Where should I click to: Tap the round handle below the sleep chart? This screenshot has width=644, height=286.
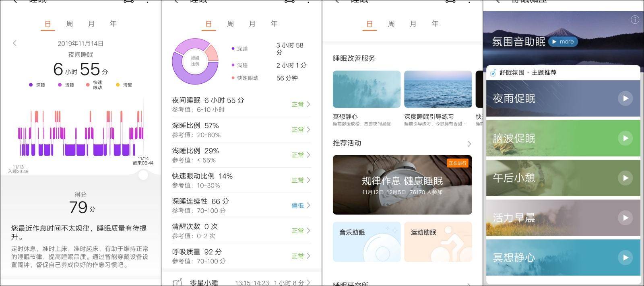tap(143, 175)
